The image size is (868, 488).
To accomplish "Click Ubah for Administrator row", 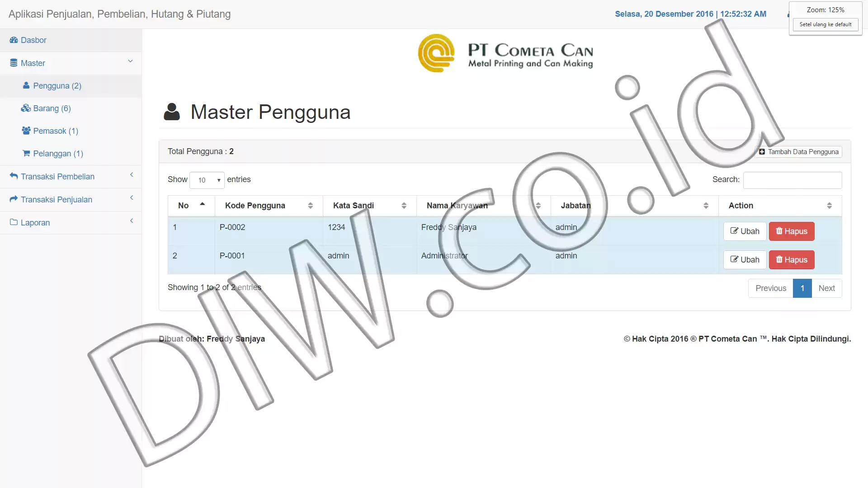I will (x=745, y=260).
